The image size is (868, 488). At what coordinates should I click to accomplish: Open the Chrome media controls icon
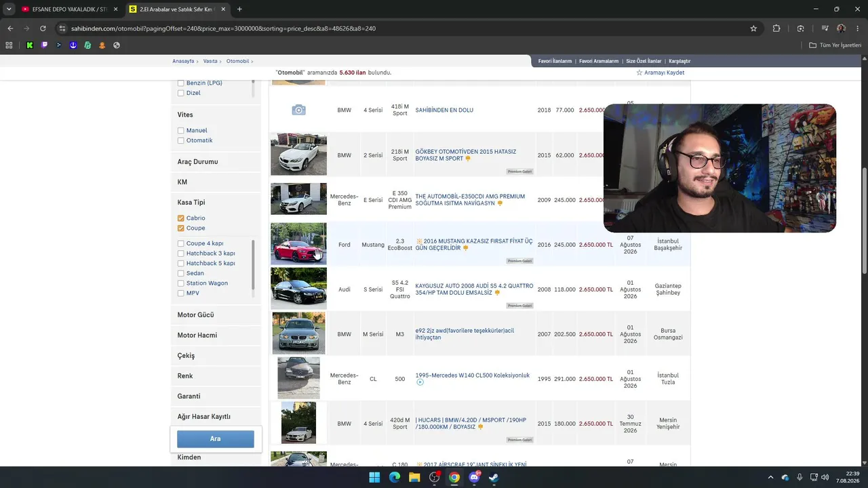tap(825, 28)
